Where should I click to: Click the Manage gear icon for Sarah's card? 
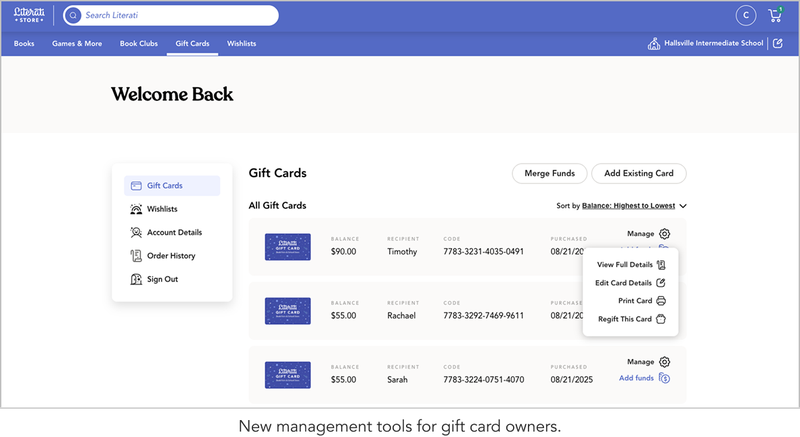coord(664,362)
